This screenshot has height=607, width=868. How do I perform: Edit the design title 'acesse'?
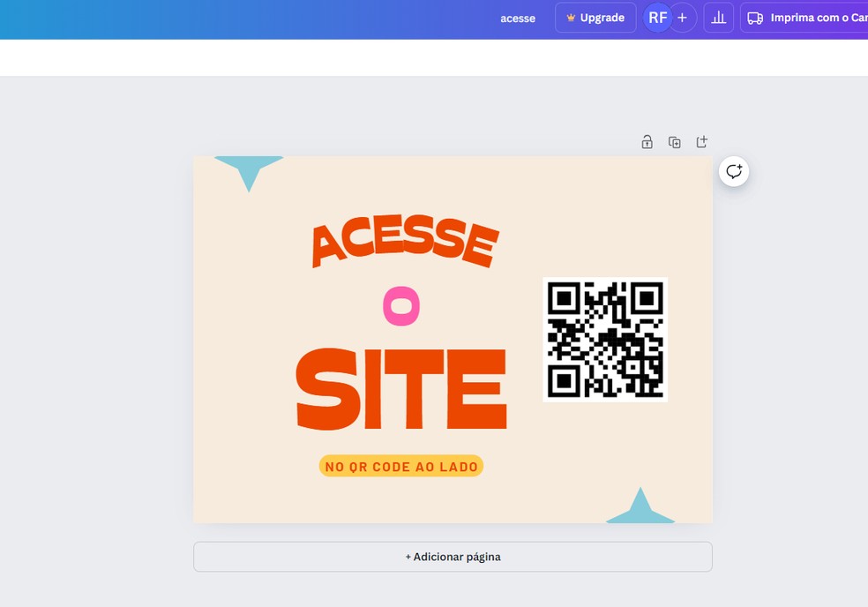(518, 18)
